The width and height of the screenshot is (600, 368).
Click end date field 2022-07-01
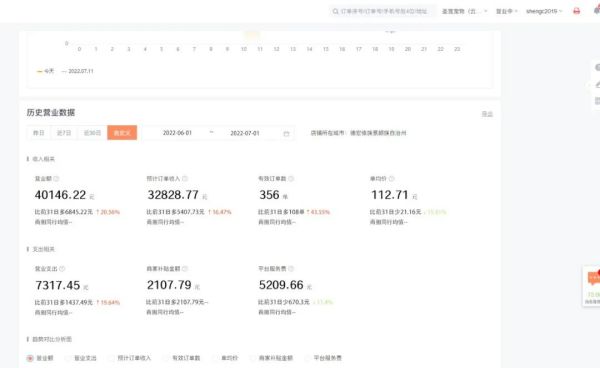click(x=245, y=133)
